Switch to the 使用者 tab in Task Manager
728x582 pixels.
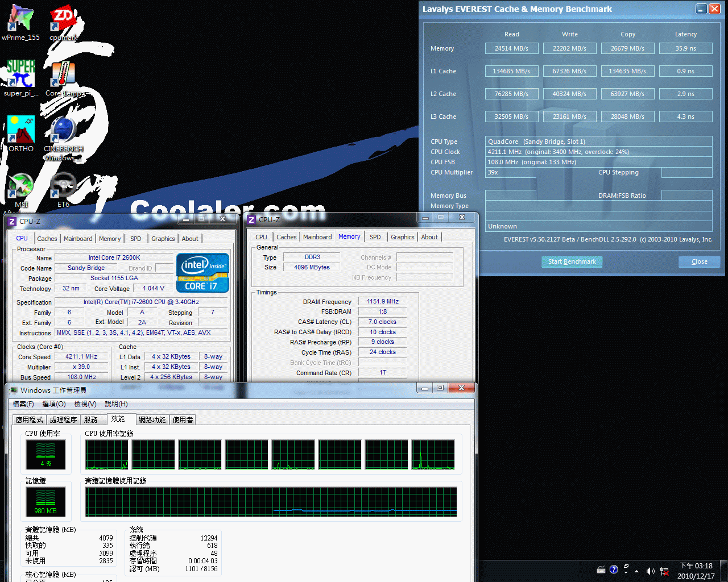[x=183, y=420]
